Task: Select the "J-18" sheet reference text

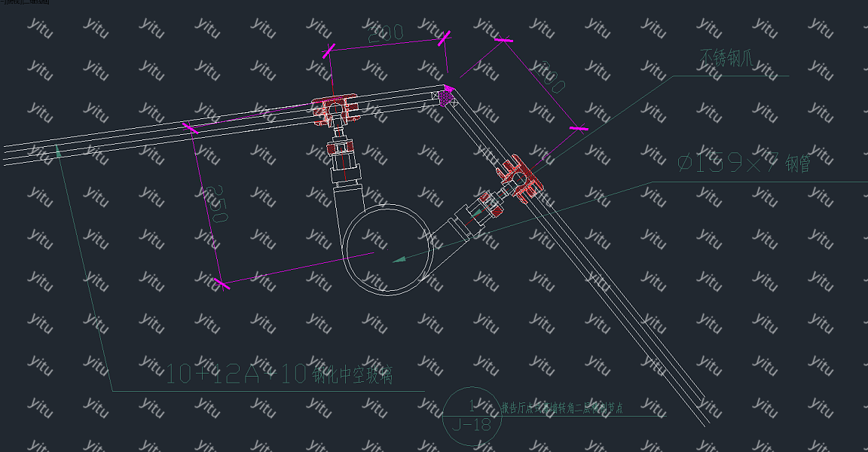Action: (x=472, y=425)
